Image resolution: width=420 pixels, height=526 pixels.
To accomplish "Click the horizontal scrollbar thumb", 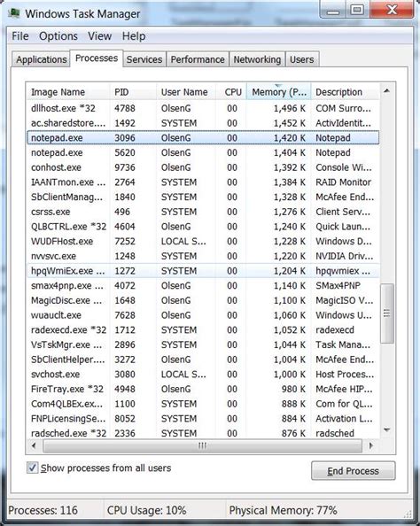I will 202,445.
